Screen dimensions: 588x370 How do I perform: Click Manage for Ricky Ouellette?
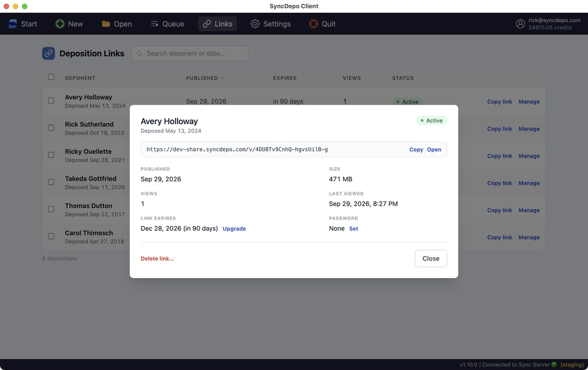tap(529, 156)
